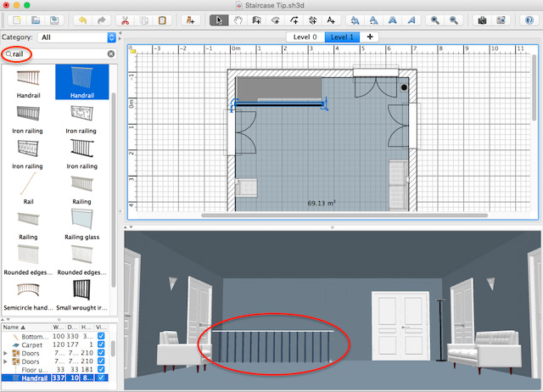Expand the first Doors group
The image size is (543, 392).
coord(6,353)
